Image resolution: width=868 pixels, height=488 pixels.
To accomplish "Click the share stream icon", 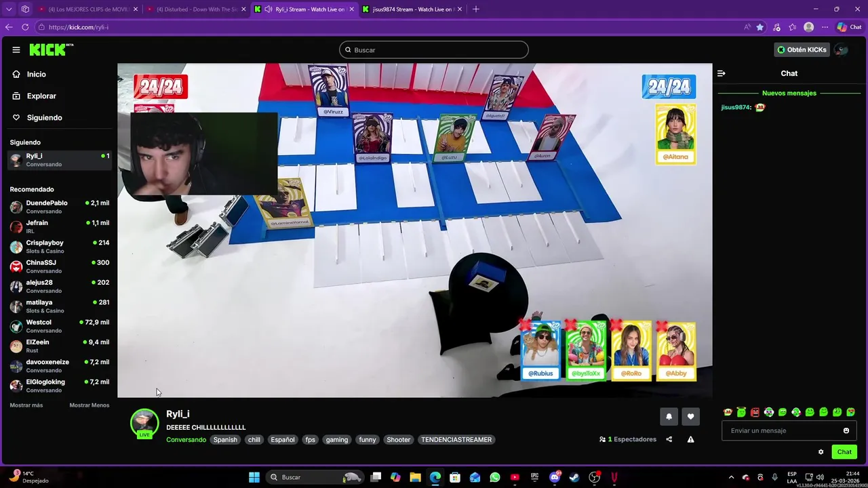I will click(x=669, y=439).
